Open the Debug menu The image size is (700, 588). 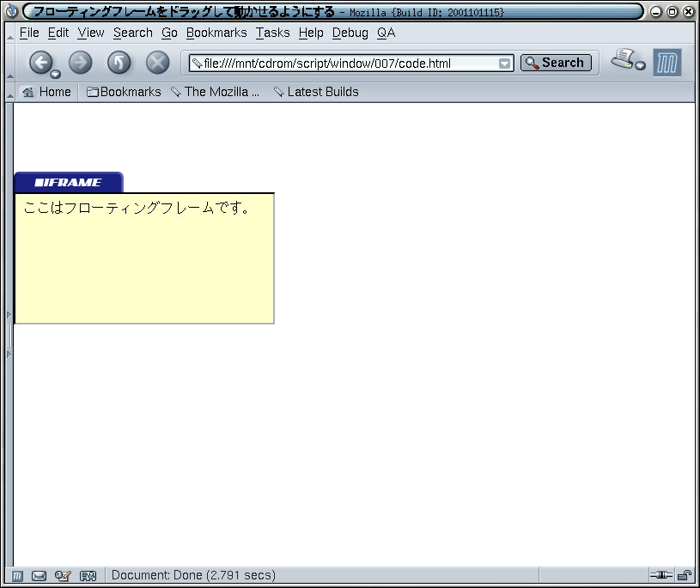350,33
